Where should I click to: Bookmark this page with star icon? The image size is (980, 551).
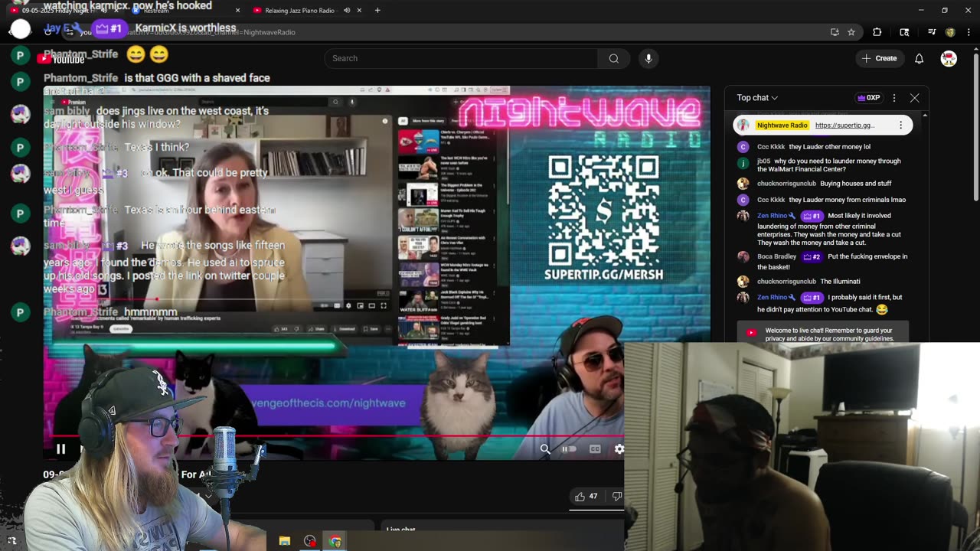[x=851, y=32]
